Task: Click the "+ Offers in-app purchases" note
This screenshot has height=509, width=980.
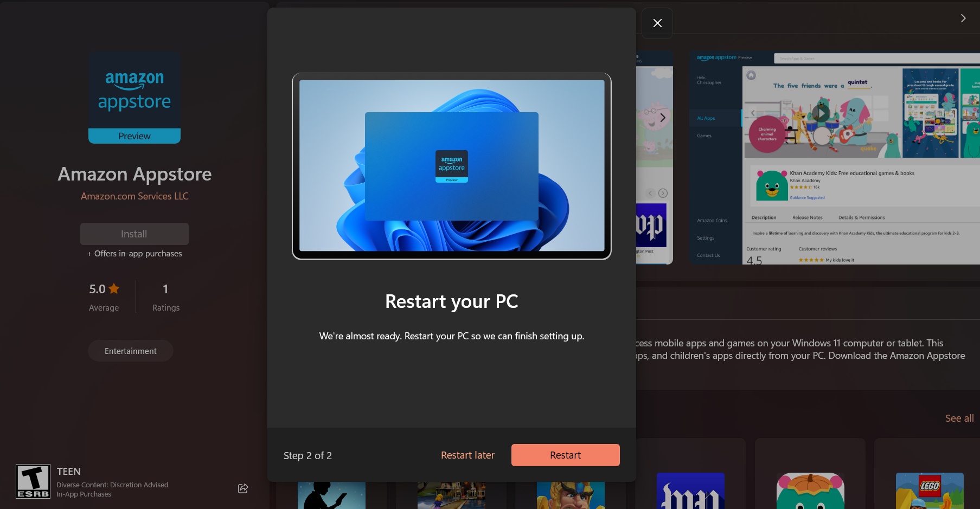Action: 134,254
